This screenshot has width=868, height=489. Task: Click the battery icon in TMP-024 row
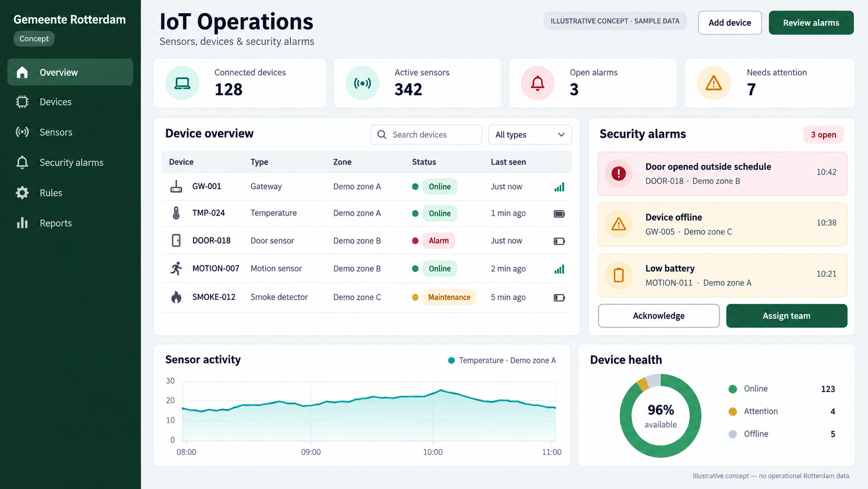[x=559, y=214]
